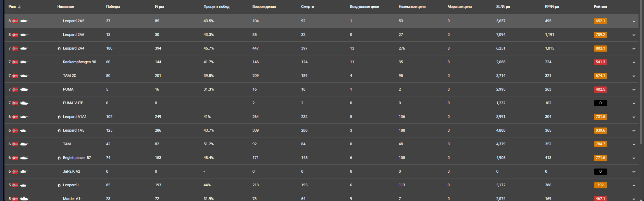The image size is (644, 201).
Task: Click the PUMA vehicle silhouette icon
Action: 24,89
